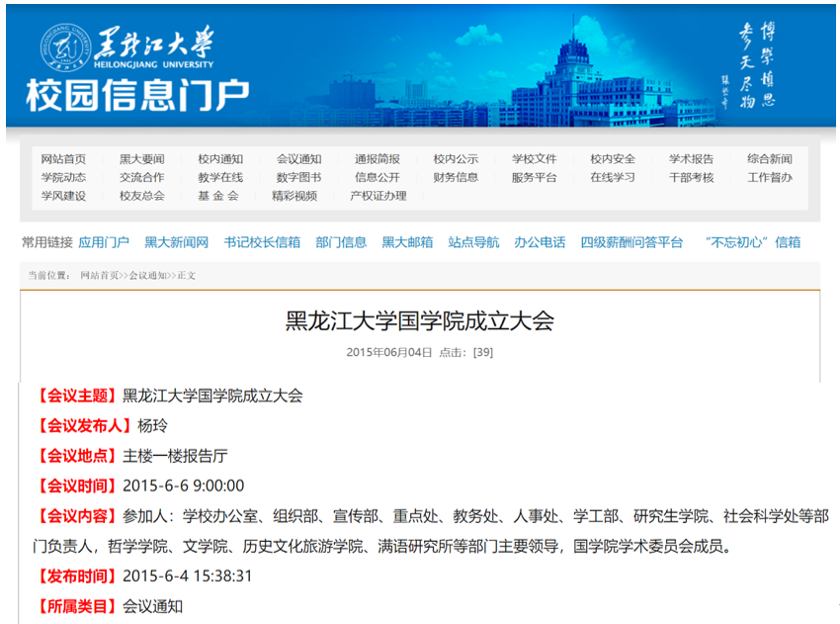Go to 服务平台 menu item
840x624 pixels.
pyautogui.click(x=534, y=177)
